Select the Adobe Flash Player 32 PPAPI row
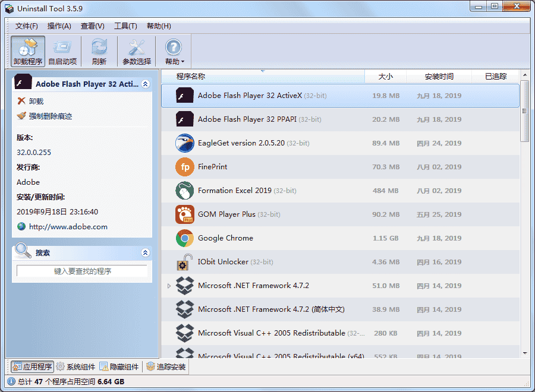Screen dimensions: 535x392 (x=340, y=119)
